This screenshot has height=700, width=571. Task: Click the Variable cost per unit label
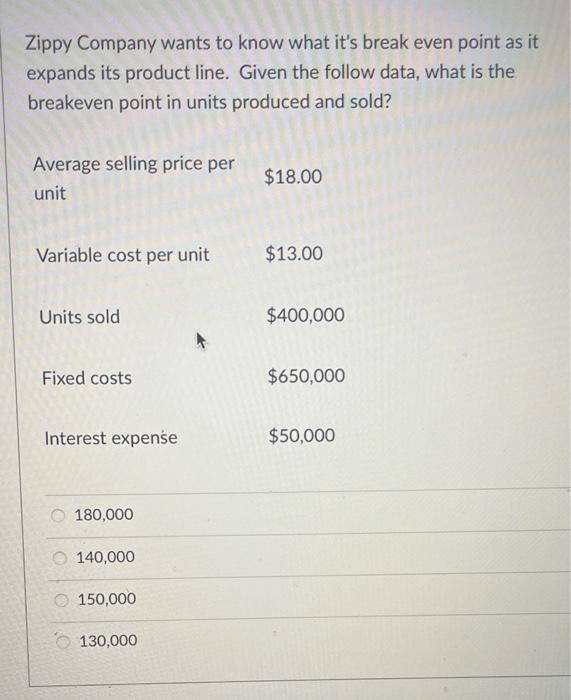(x=123, y=256)
